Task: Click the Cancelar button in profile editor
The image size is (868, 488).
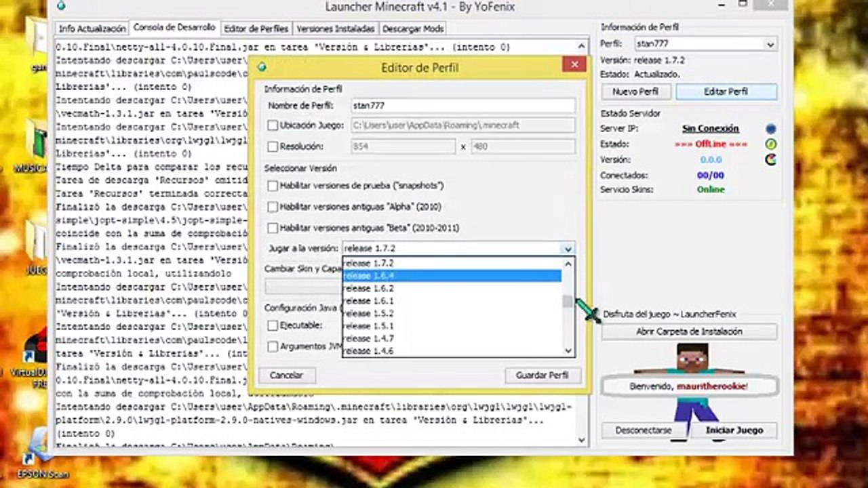Action: (x=286, y=375)
